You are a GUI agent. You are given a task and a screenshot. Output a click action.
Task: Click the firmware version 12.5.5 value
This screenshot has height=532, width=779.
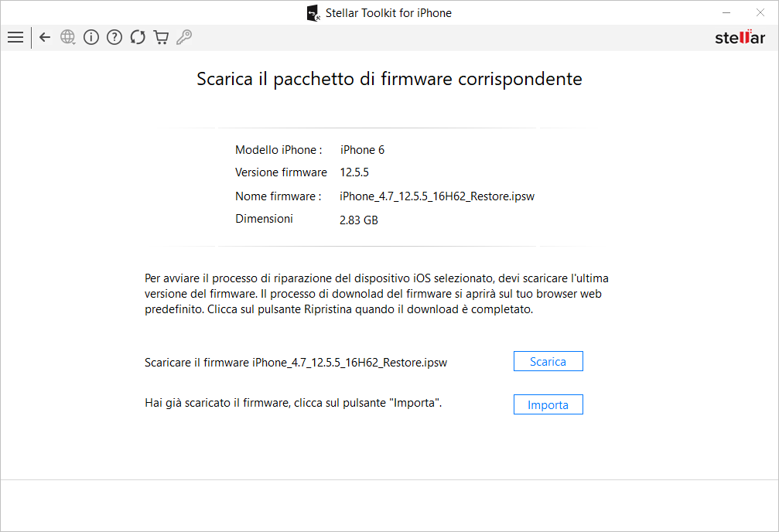(x=354, y=172)
